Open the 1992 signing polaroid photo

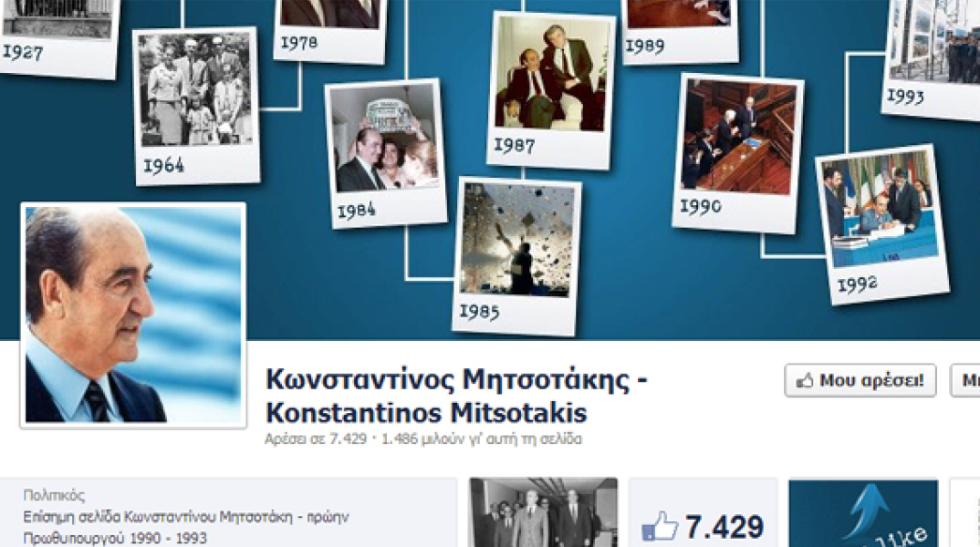pos(882,225)
